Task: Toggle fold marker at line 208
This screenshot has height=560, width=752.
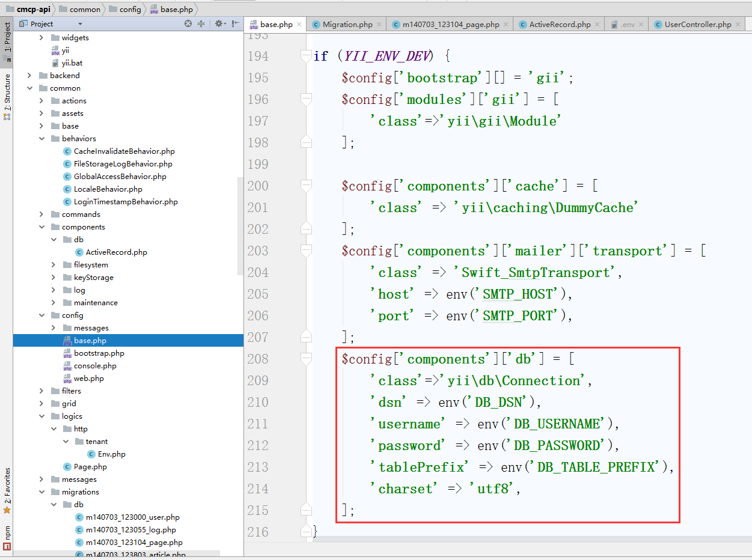Action: [x=306, y=359]
